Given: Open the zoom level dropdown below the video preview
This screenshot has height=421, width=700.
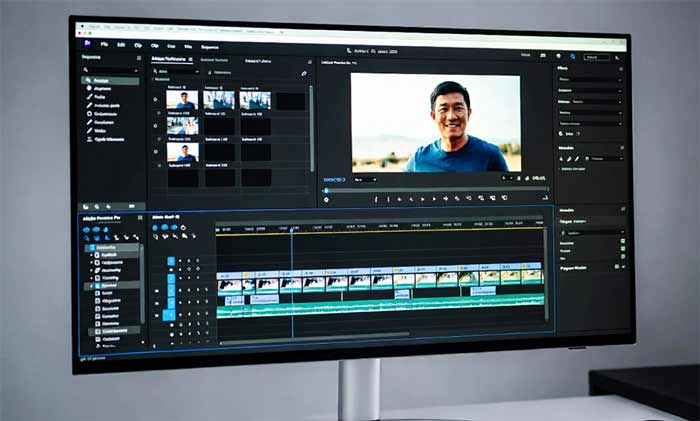Looking at the screenshot, I should click(x=367, y=179).
